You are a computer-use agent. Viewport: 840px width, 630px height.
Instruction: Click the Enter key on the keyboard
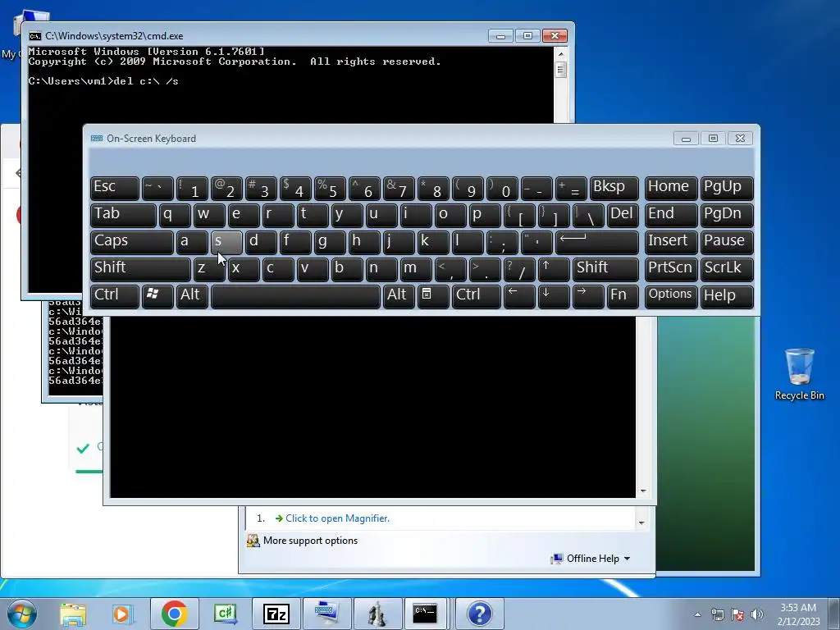click(597, 242)
